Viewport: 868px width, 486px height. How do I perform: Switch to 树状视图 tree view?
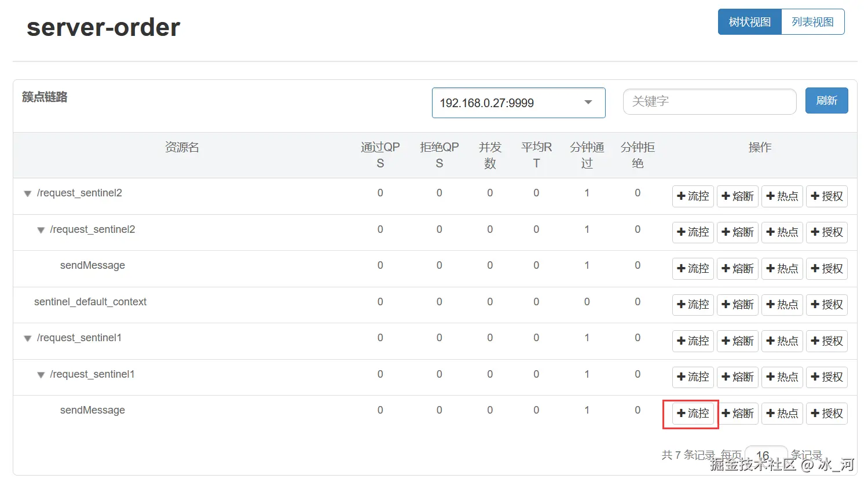749,22
